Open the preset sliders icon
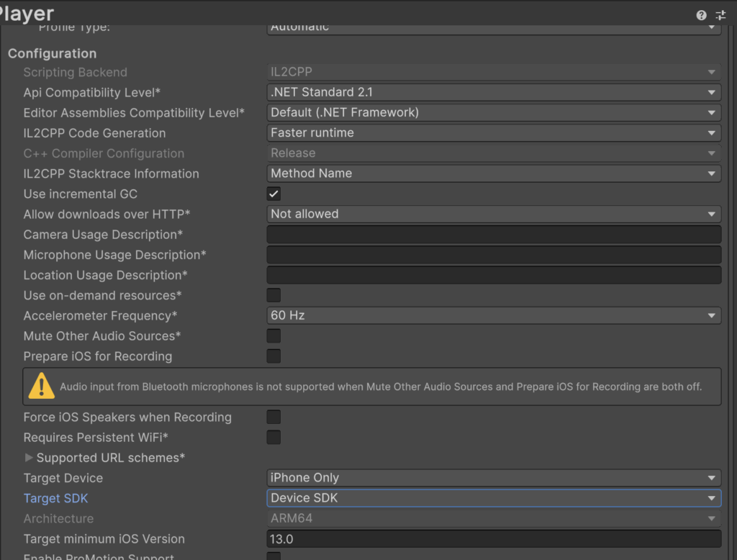The image size is (737, 560). 720,15
